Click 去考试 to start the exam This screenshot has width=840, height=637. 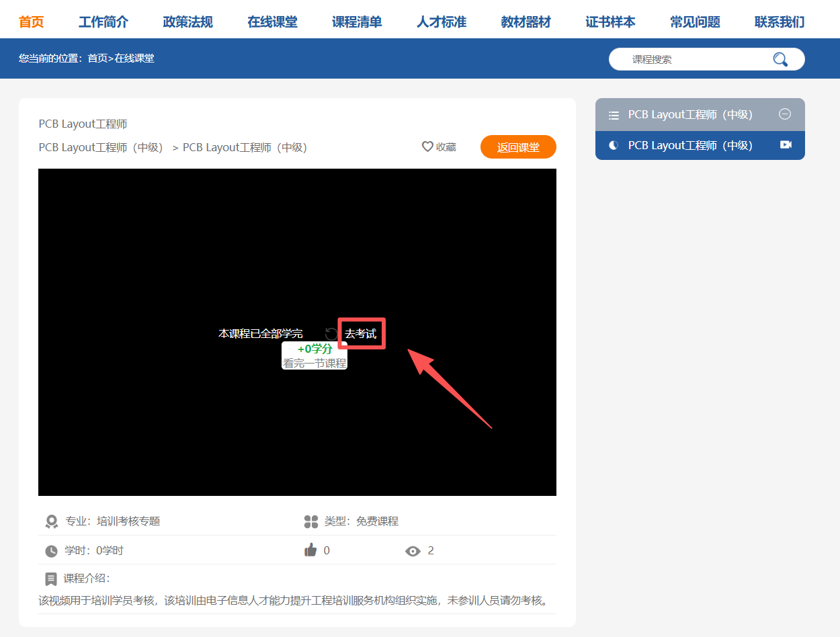coord(361,334)
